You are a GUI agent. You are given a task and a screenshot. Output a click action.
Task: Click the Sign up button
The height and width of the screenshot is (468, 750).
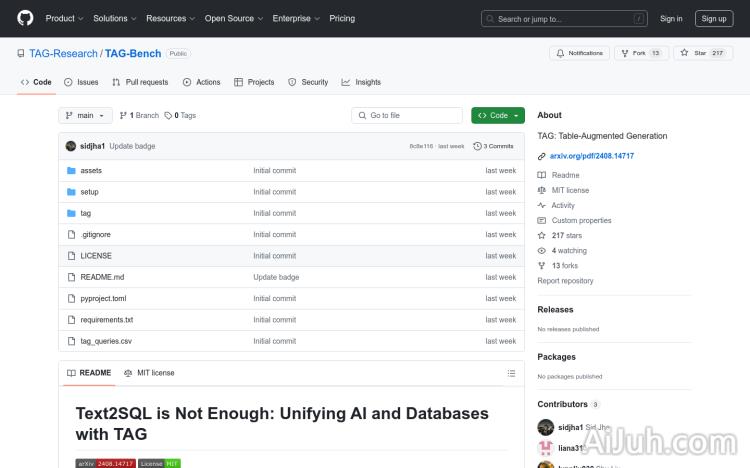tap(714, 18)
